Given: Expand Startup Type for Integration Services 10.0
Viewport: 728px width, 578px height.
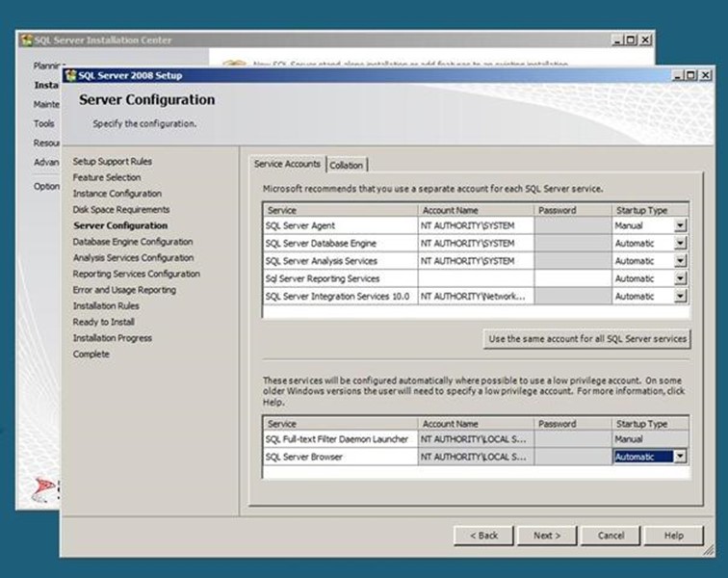Looking at the screenshot, I should 680,297.
